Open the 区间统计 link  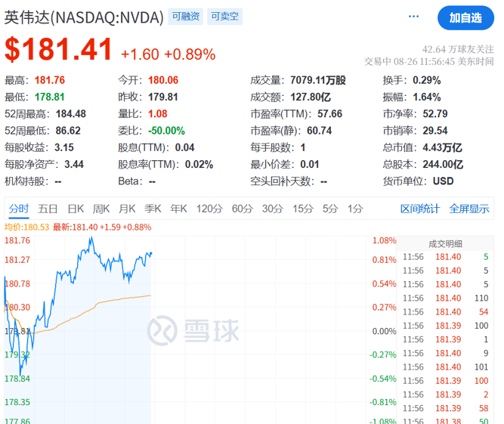pyautogui.click(x=420, y=209)
